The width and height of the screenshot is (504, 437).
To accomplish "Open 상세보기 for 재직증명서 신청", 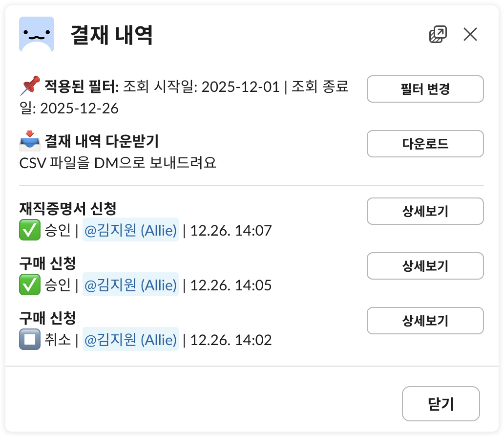I will pyautogui.click(x=425, y=211).
